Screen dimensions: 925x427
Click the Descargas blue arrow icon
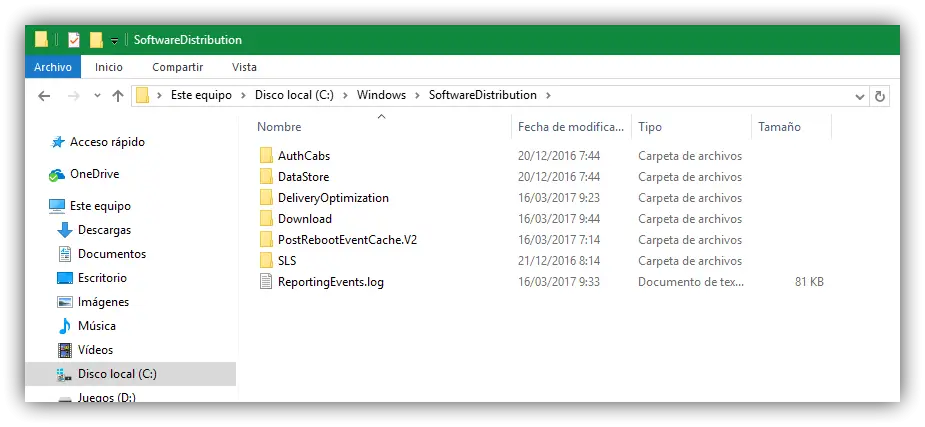click(64, 230)
